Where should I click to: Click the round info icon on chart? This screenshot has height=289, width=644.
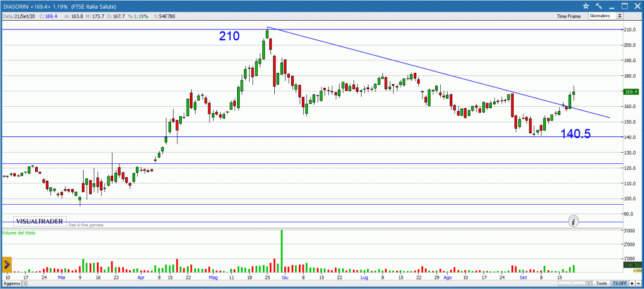point(574,222)
